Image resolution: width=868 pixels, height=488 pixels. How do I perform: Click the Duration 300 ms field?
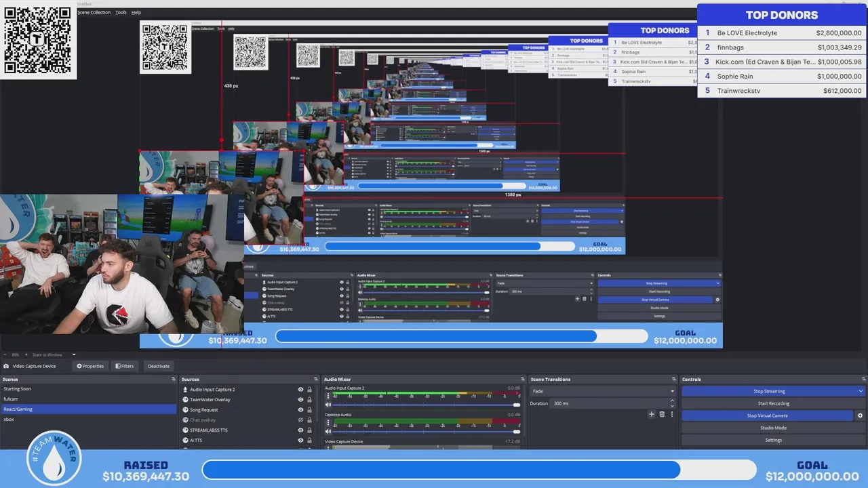[610, 403]
